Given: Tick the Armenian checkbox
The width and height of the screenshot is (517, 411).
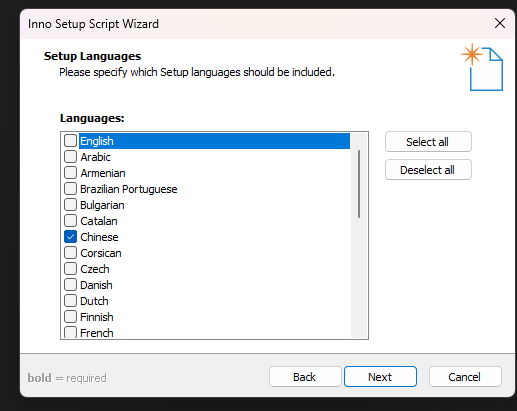Looking at the screenshot, I should [70, 173].
